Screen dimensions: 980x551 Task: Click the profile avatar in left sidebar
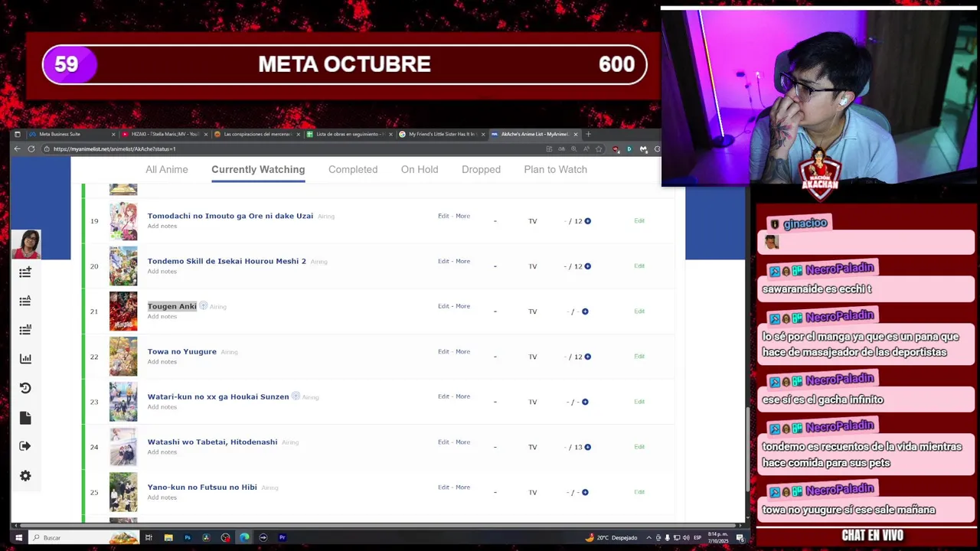pyautogui.click(x=25, y=244)
